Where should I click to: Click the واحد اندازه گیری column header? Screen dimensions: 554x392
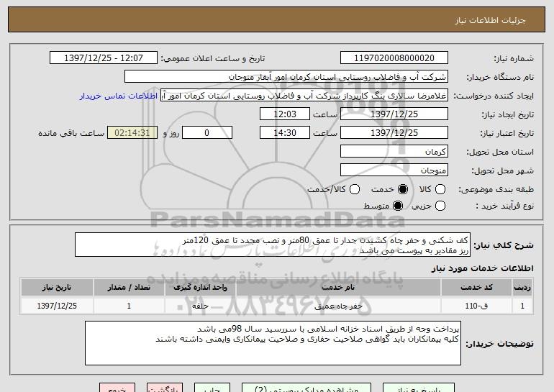point(200,288)
